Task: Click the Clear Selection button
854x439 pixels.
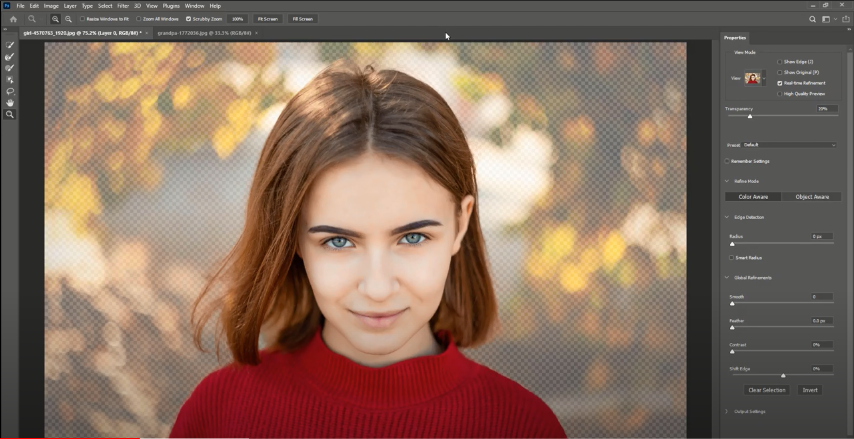Action: pos(767,390)
